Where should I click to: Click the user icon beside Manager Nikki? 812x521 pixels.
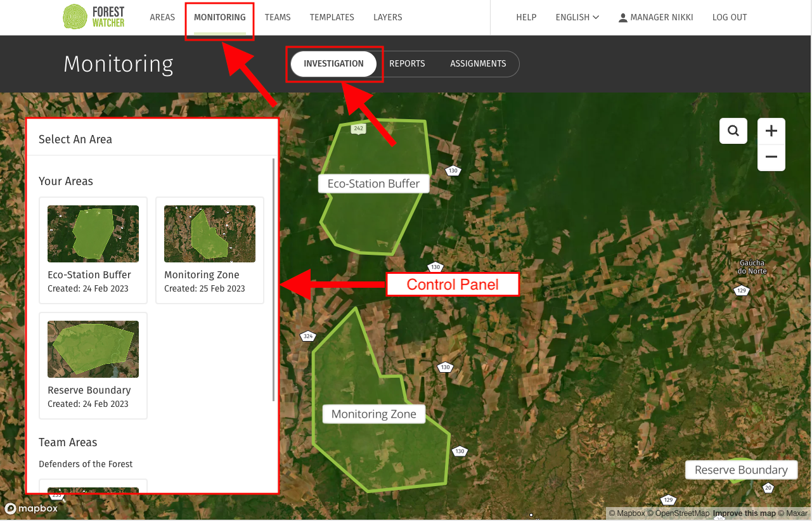[622, 17]
